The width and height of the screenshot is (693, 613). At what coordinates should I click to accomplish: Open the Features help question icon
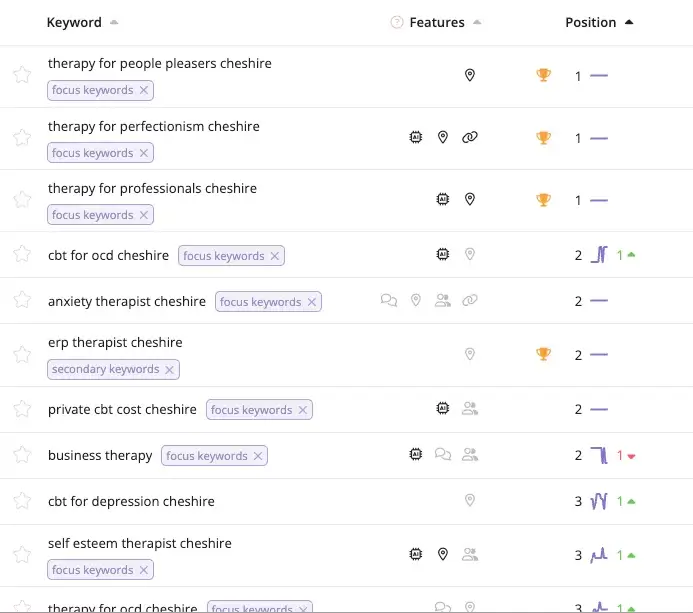click(396, 22)
